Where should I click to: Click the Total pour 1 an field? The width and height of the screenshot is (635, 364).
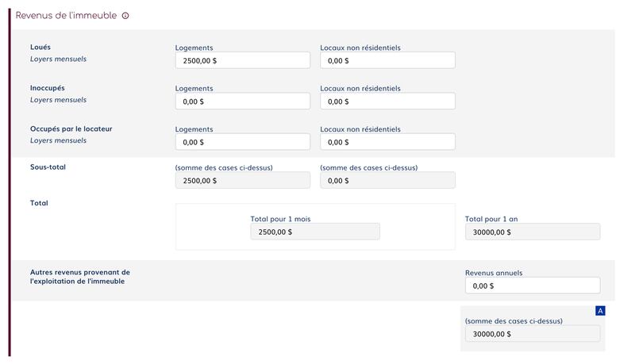[x=532, y=232]
